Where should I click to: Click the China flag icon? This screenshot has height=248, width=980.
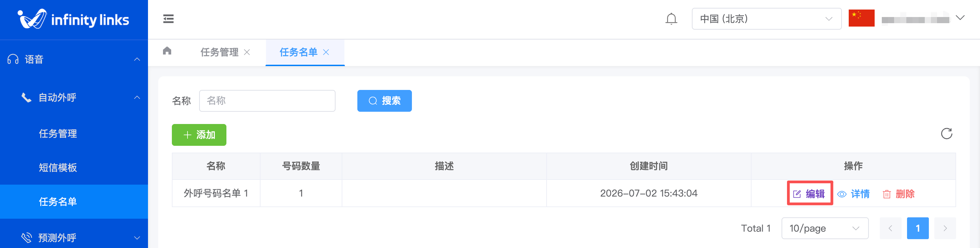coord(861,18)
